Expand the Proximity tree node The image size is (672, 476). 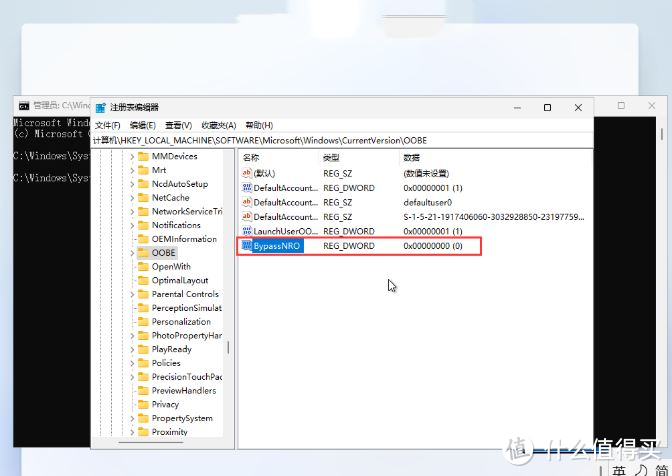click(x=132, y=432)
